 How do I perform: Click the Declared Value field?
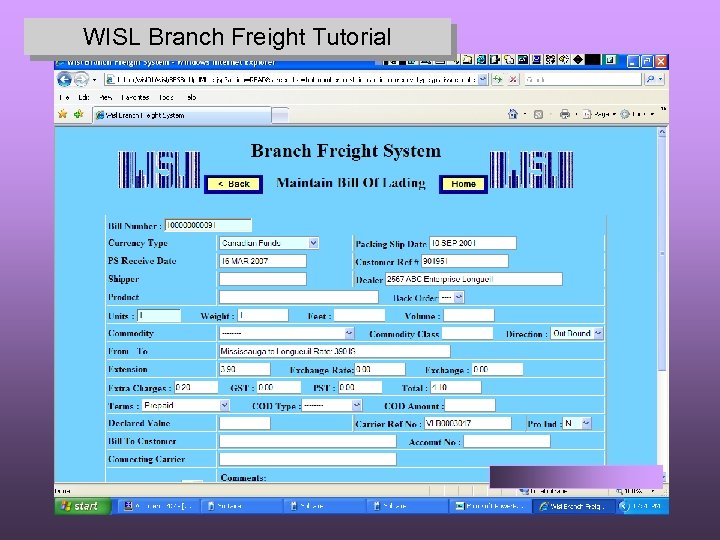(x=245, y=423)
